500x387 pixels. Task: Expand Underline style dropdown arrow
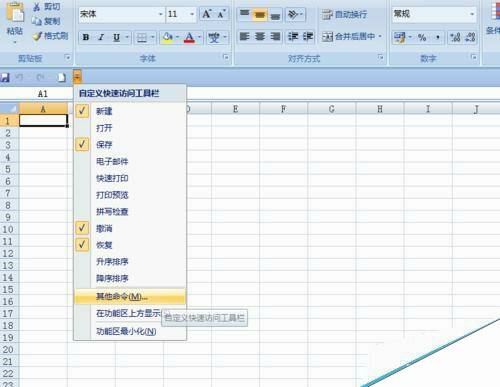pos(127,37)
